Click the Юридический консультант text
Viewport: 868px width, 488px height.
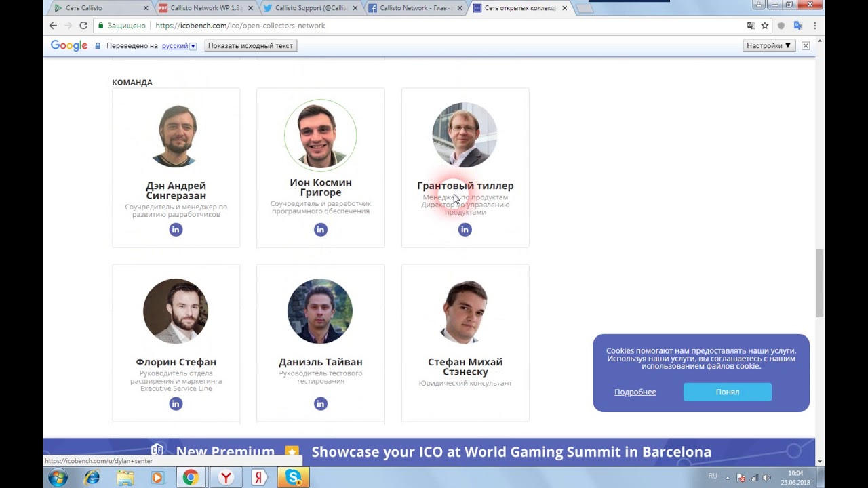[x=465, y=384]
